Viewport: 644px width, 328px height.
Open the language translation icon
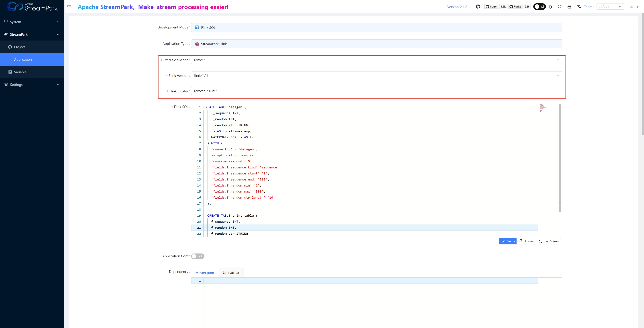coord(579,7)
